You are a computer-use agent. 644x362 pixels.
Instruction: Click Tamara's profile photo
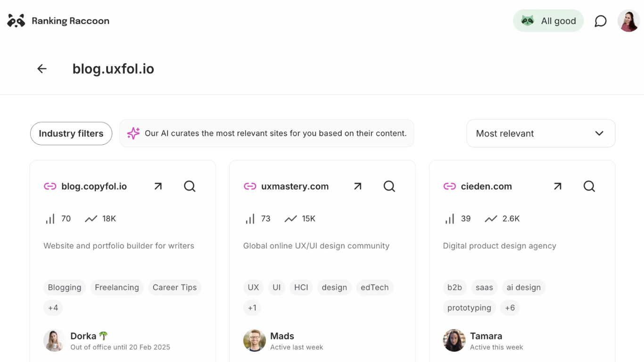[454, 340]
